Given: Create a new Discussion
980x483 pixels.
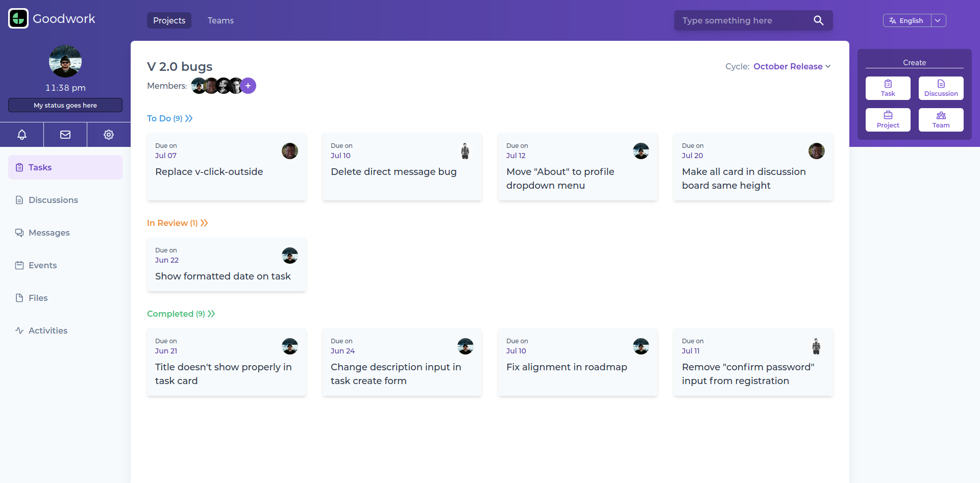Looking at the screenshot, I should [941, 88].
